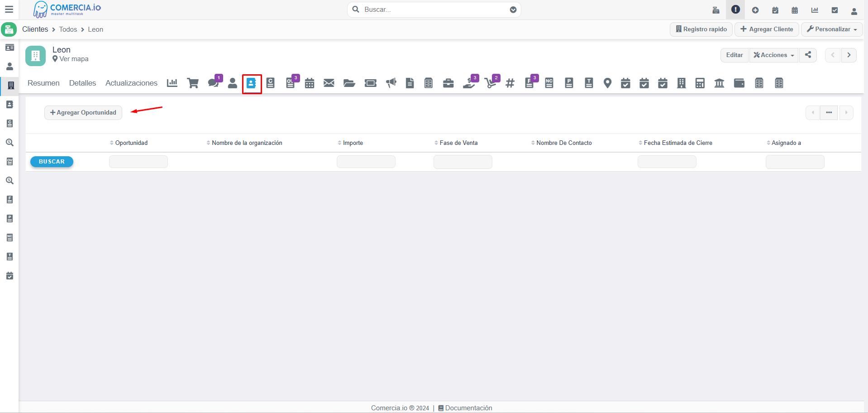Open the bar chart icon in top bar
This screenshot has height=413, width=868.
(x=815, y=10)
